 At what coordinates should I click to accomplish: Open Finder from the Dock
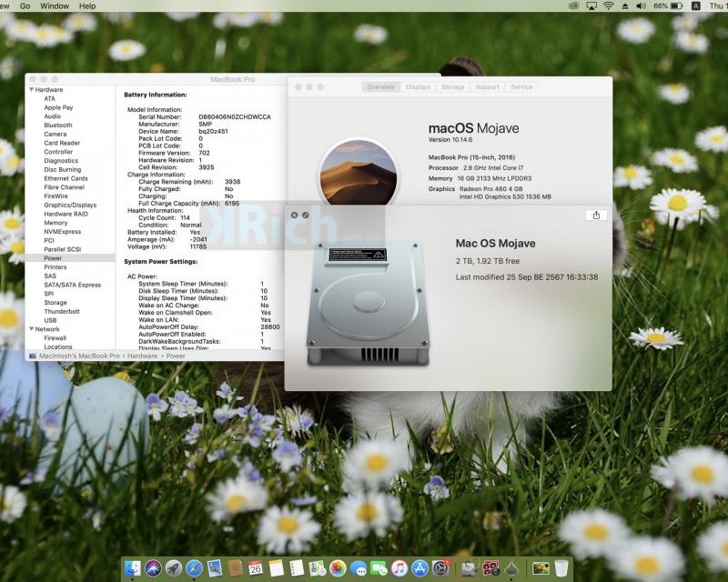pos(133,568)
